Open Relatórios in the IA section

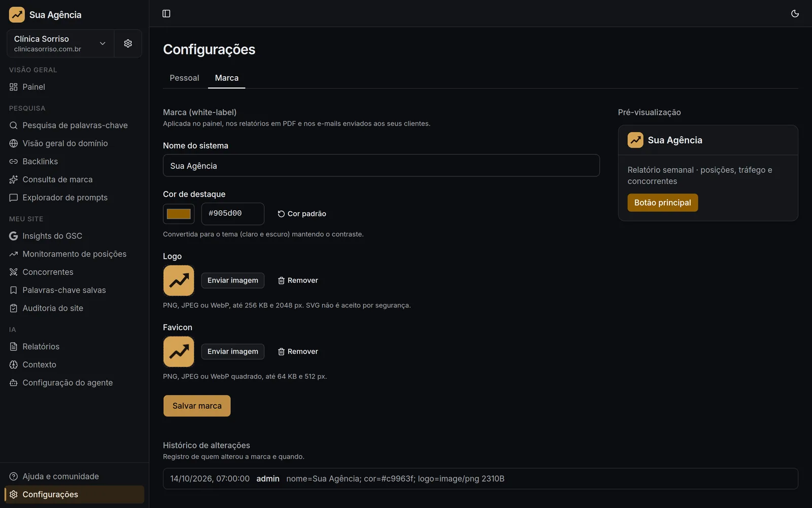tap(74, 346)
